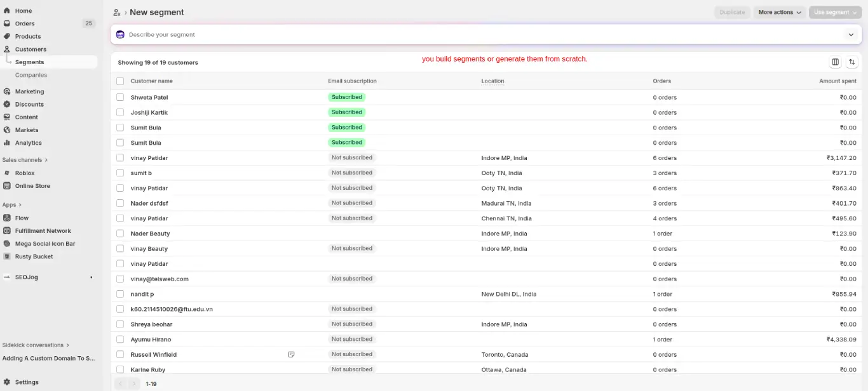Open the sort options icon
Viewport: 868px width, 391px height.
pos(851,62)
